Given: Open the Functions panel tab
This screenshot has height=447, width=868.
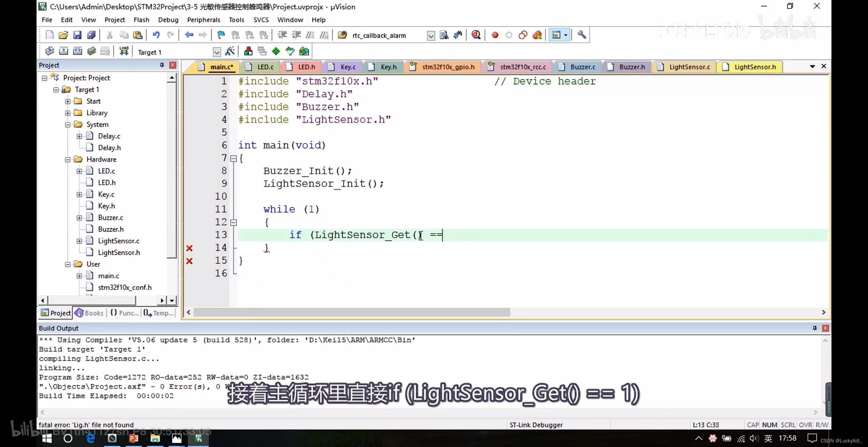Looking at the screenshot, I should coord(124,313).
